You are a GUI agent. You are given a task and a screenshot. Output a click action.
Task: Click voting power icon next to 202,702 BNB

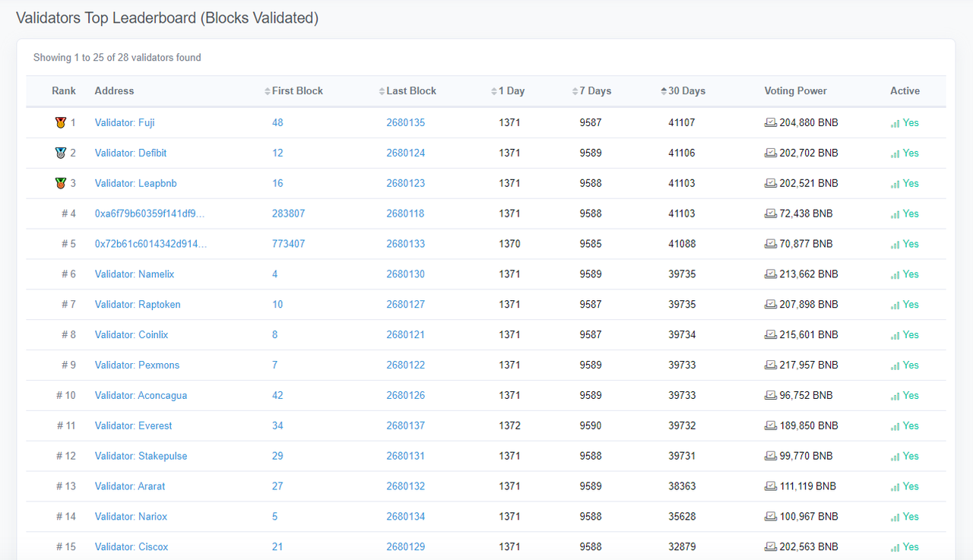(x=771, y=153)
